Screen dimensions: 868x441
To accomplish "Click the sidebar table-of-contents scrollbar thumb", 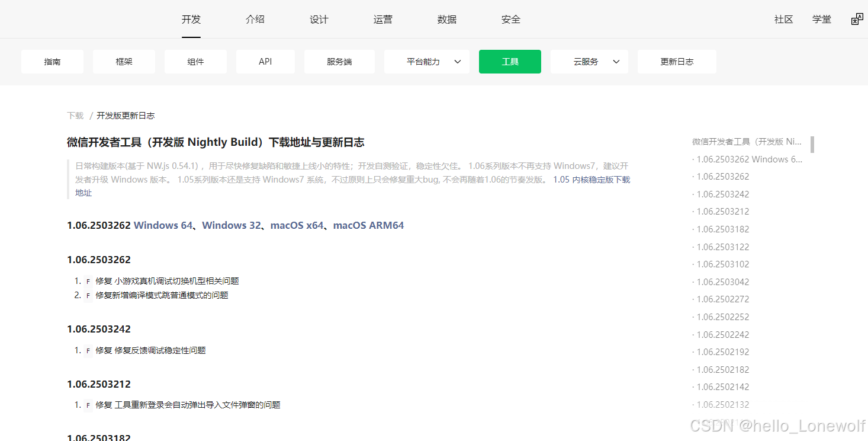I will [812, 144].
